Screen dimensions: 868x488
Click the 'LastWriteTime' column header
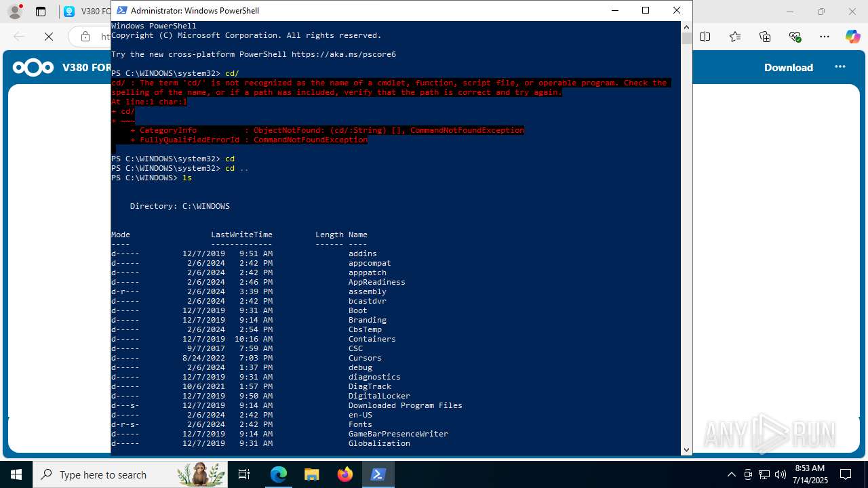241,235
